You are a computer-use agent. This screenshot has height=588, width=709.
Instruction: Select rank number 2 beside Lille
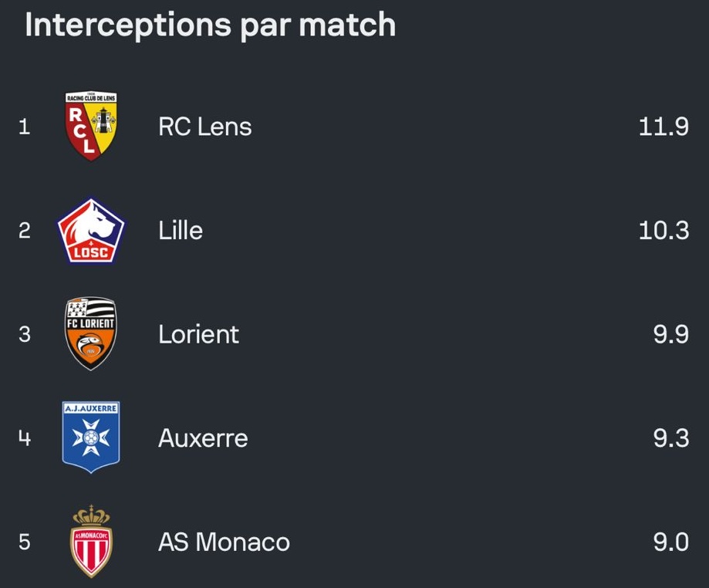click(25, 230)
